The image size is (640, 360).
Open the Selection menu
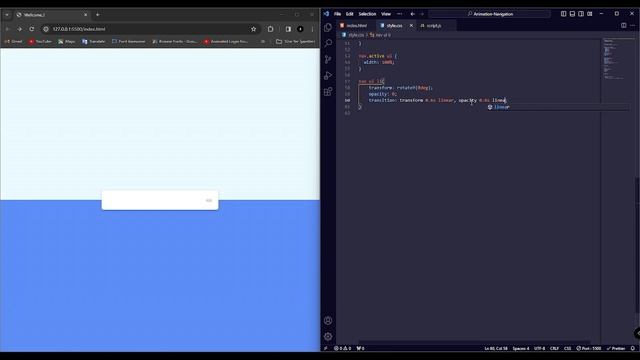367,14
